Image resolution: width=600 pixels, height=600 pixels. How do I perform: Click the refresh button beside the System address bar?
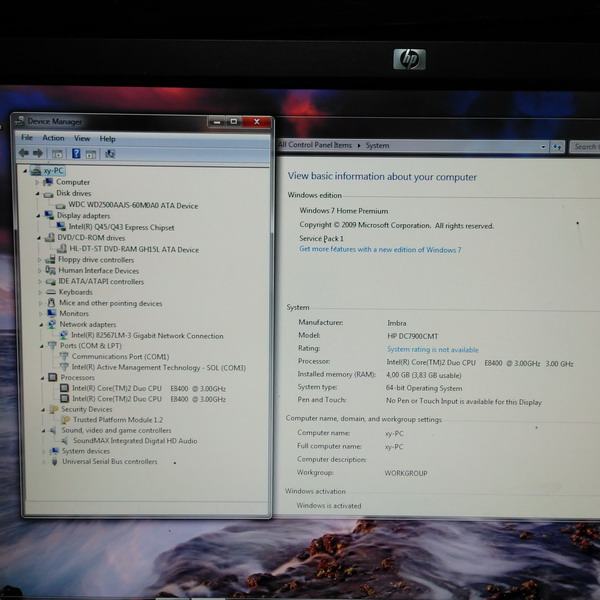click(557, 147)
